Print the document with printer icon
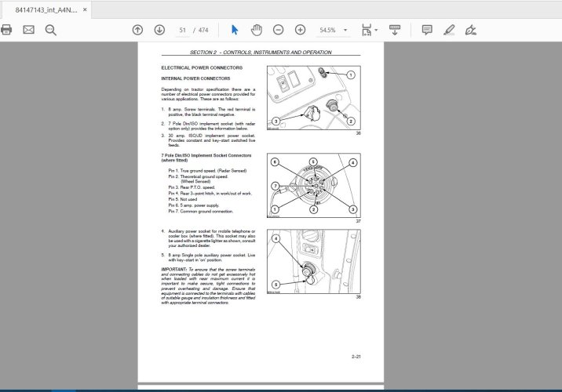562x392 pixels. pyautogui.click(x=6, y=30)
